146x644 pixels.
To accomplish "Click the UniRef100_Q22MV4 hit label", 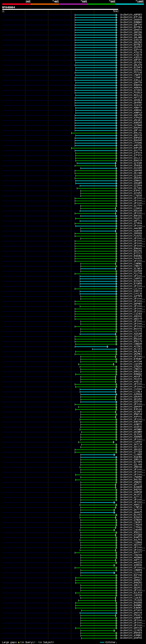I will tap(131, 186).
